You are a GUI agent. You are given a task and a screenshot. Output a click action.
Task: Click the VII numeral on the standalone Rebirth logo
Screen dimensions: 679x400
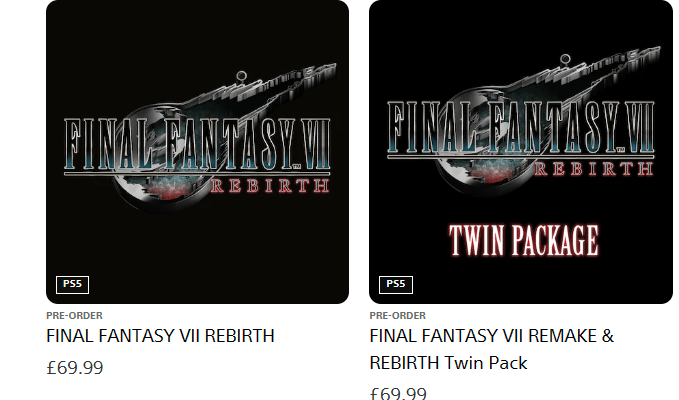click(317, 144)
